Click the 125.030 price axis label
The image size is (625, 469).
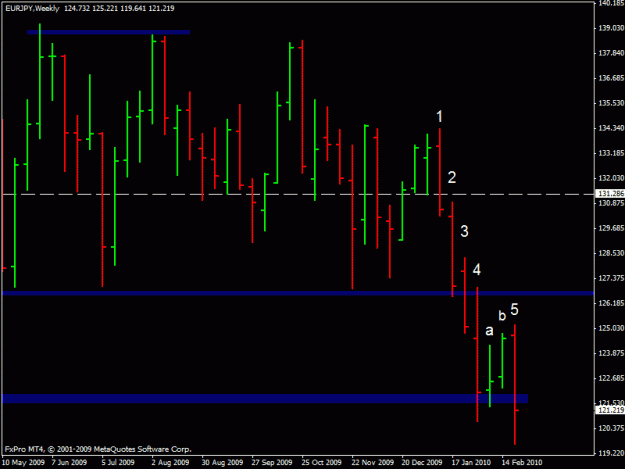click(611, 328)
